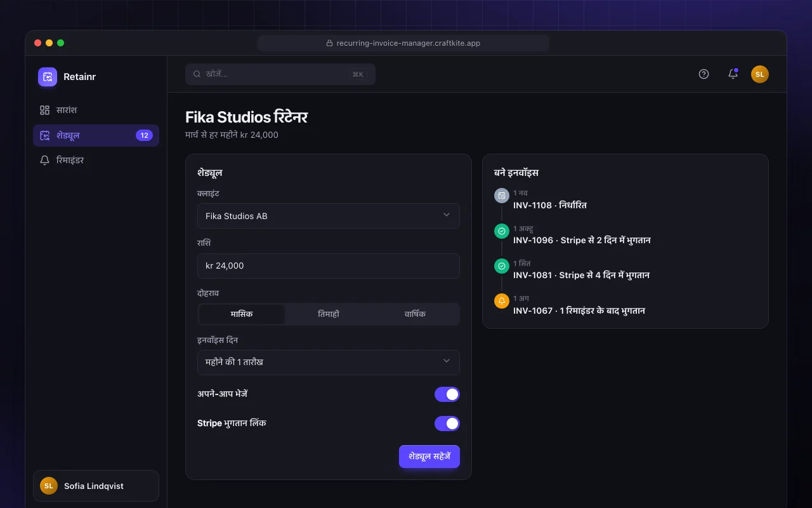Click the ⌘K shortcut hint

[358, 74]
